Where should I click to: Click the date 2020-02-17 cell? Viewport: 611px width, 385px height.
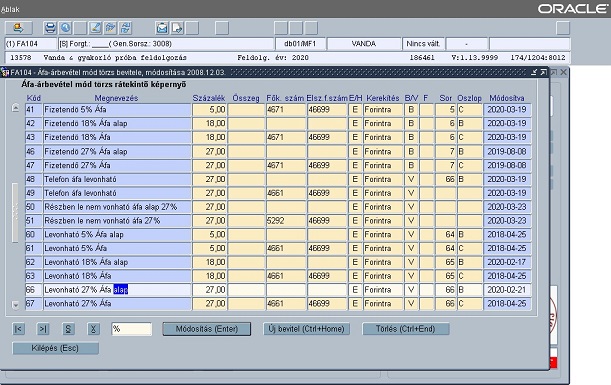tap(507, 262)
